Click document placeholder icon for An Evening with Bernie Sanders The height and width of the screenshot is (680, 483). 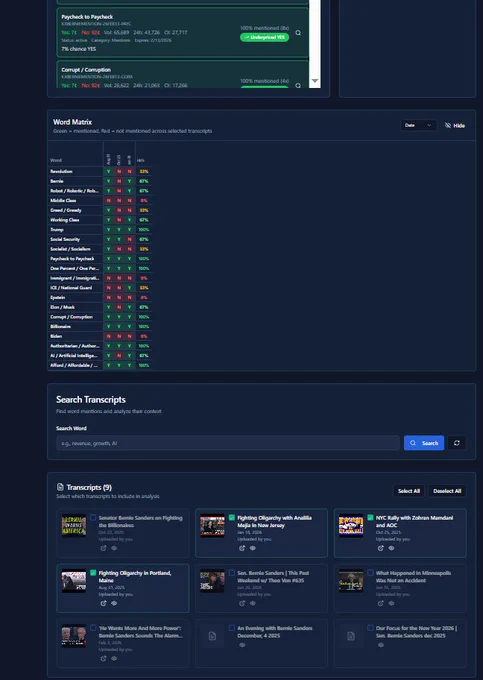coord(212,636)
